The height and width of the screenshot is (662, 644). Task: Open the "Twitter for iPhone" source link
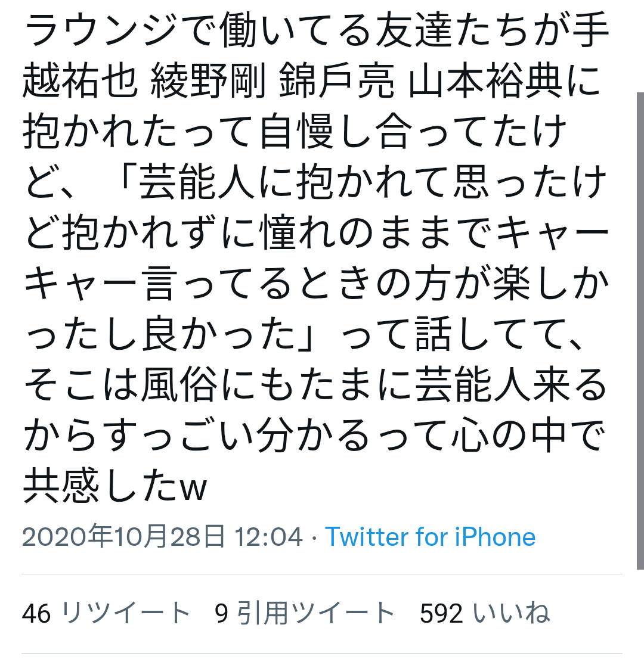click(430, 537)
